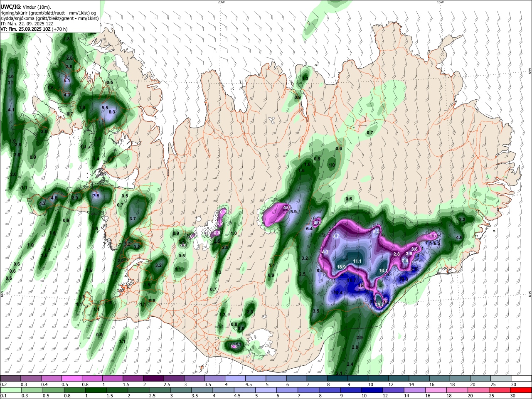Pick the pale green 0.1 swatch in bottom legend row
The height and width of the screenshot is (399, 532).
pos(11,390)
